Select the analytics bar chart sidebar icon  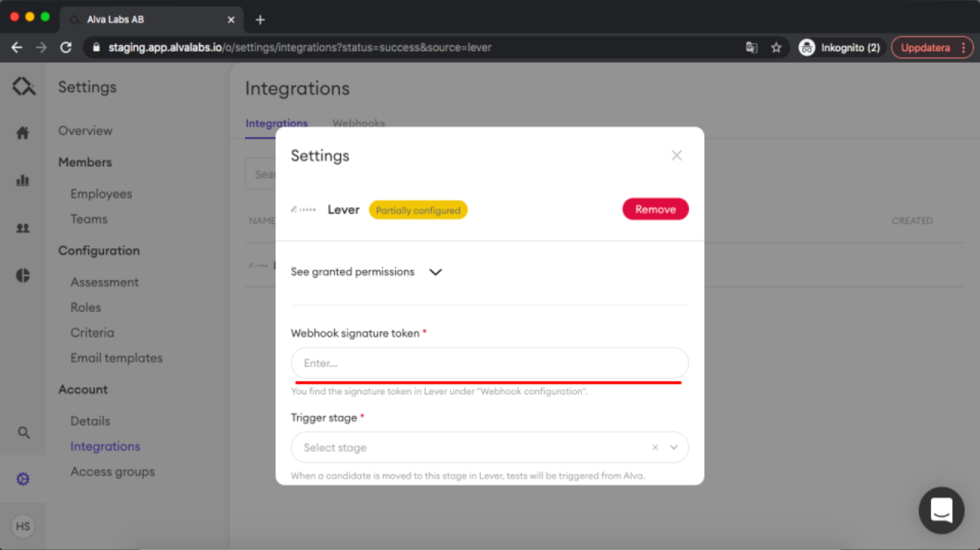point(22,180)
